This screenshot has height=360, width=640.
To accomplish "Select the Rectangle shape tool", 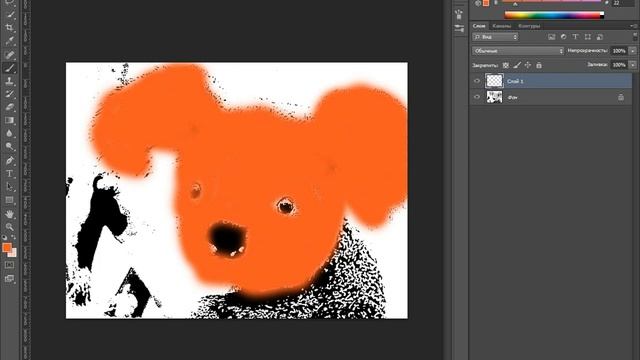I will (x=10, y=200).
